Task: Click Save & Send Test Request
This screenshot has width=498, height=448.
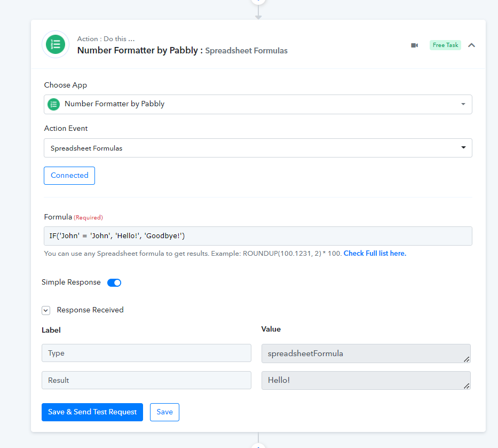Action: pyautogui.click(x=92, y=412)
